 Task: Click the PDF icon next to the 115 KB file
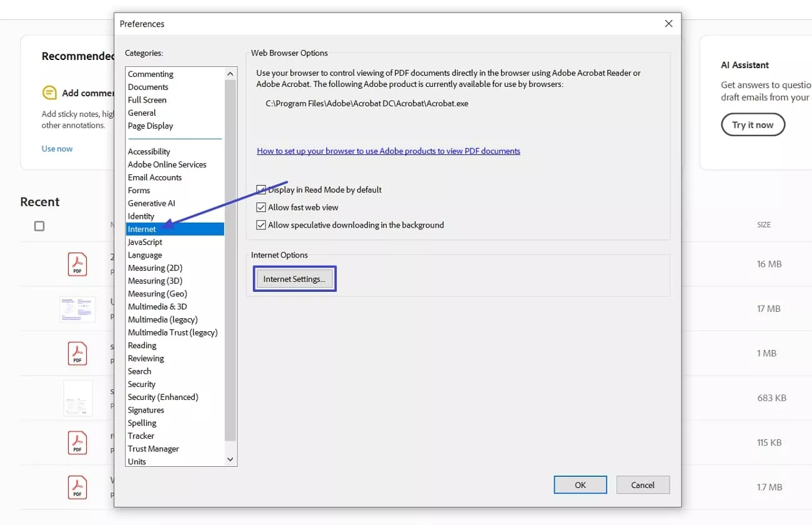[x=77, y=442]
